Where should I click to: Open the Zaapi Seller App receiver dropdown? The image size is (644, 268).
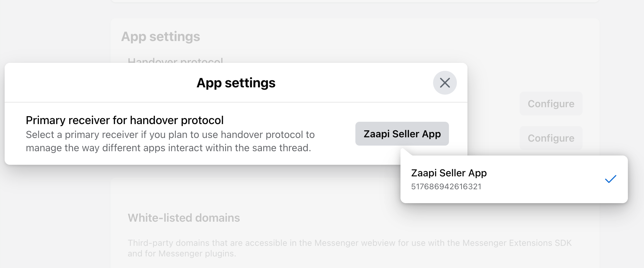tap(402, 134)
